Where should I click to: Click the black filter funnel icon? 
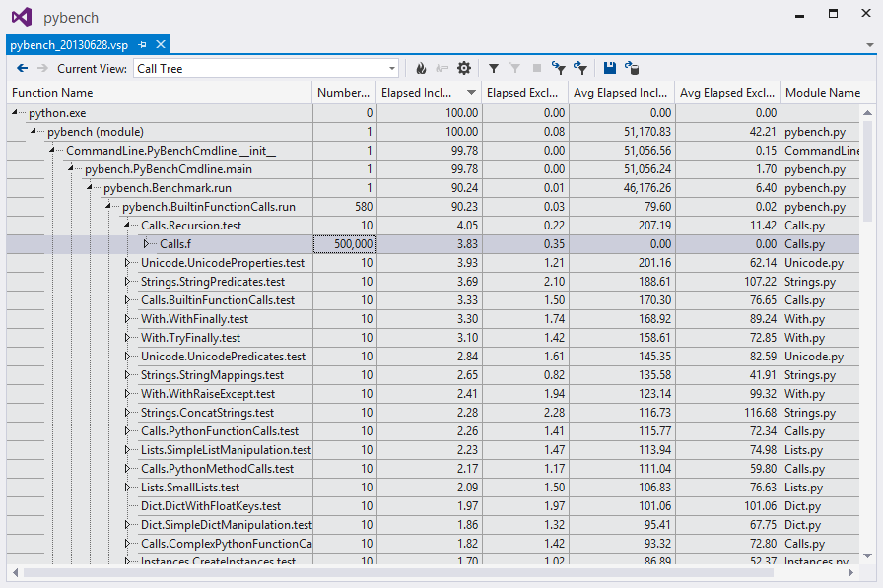click(494, 69)
